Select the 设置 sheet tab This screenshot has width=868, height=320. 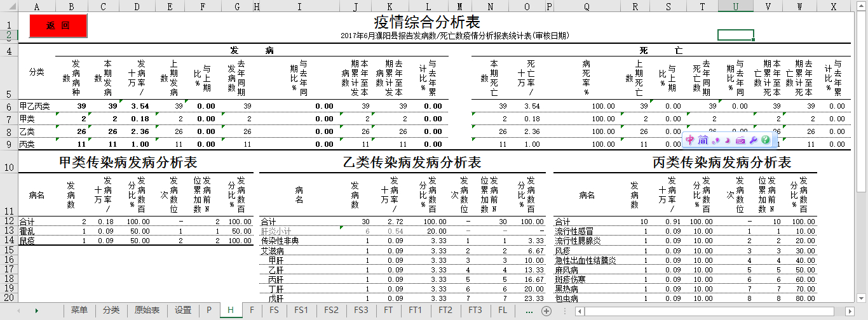click(183, 310)
